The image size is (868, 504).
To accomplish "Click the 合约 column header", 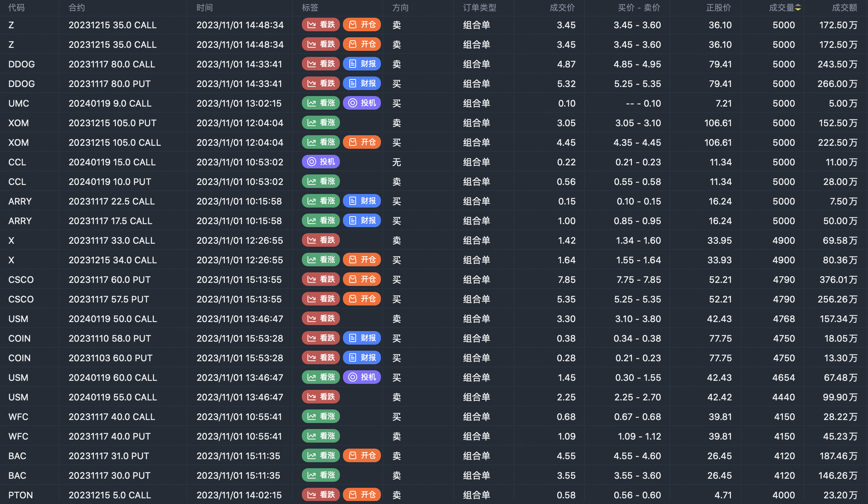I will (77, 8).
